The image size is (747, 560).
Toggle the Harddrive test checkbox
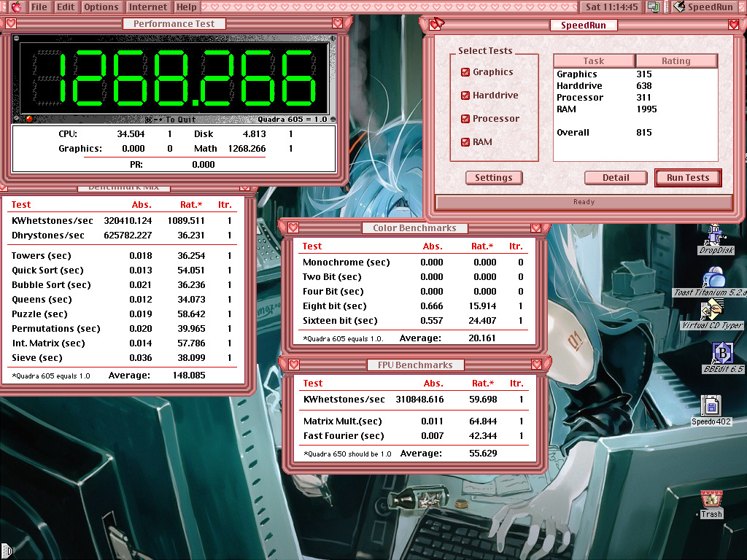click(465, 96)
